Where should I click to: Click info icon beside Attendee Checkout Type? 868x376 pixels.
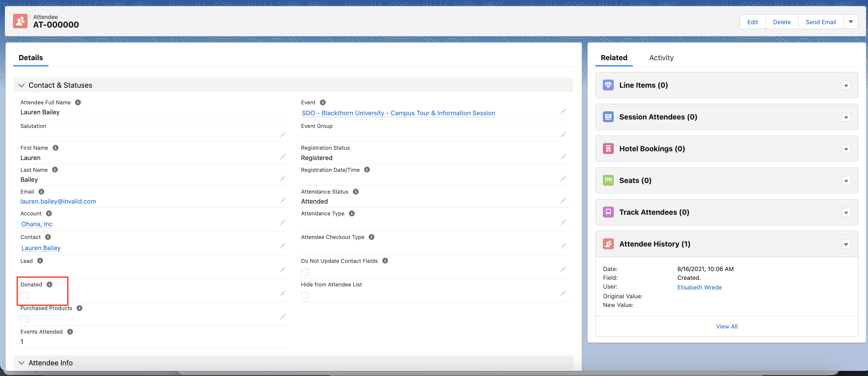coord(372,237)
